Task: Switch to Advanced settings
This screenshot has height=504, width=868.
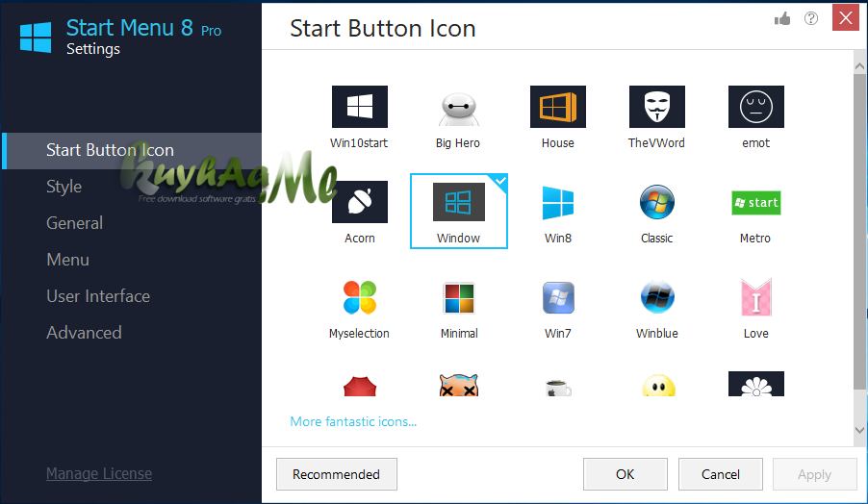Action: click(x=84, y=333)
